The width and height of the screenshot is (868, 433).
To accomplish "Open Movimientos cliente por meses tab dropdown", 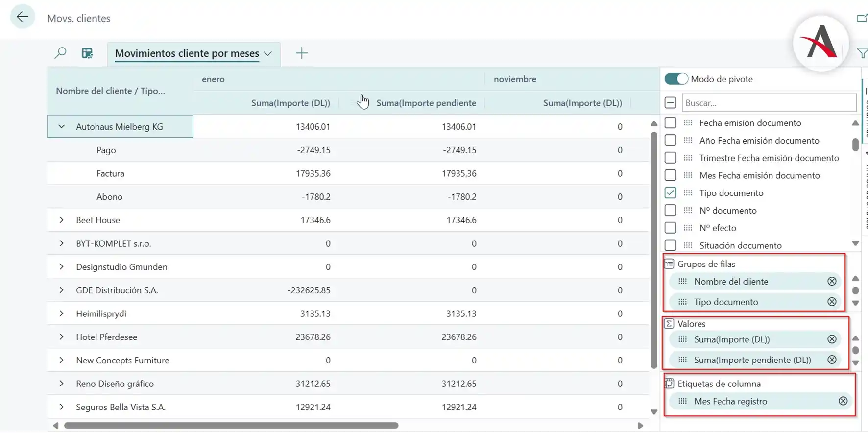I will (268, 53).
